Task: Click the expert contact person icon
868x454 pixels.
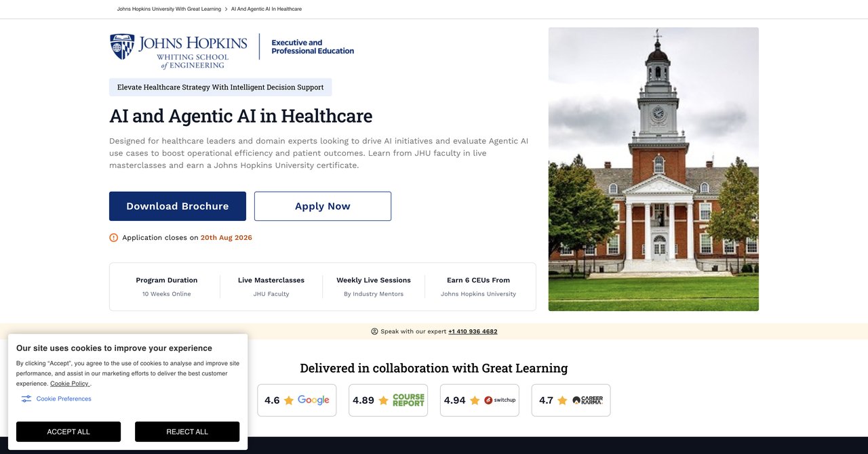Action: click(x=374, y=331)
